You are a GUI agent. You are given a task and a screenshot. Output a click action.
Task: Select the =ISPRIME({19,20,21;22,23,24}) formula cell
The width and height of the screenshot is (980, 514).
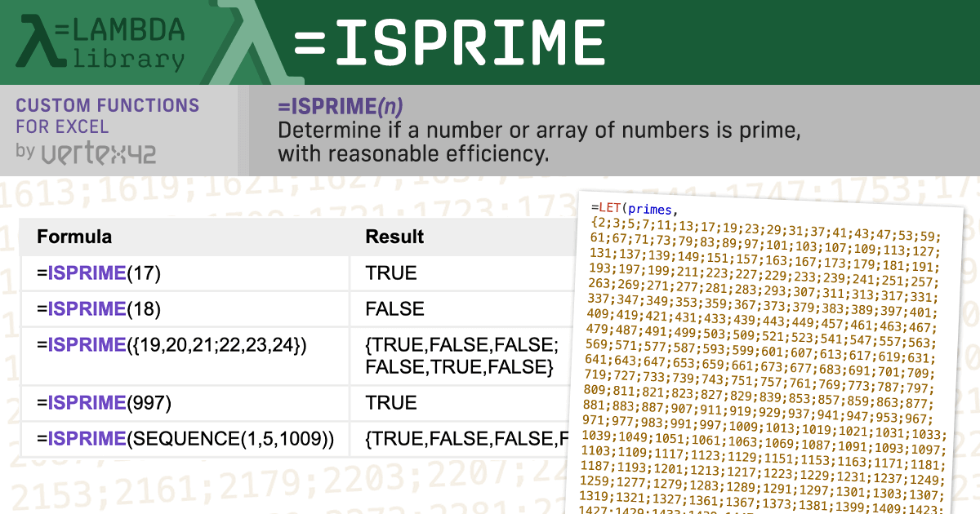pyautogui.click(x=171, y=345)
